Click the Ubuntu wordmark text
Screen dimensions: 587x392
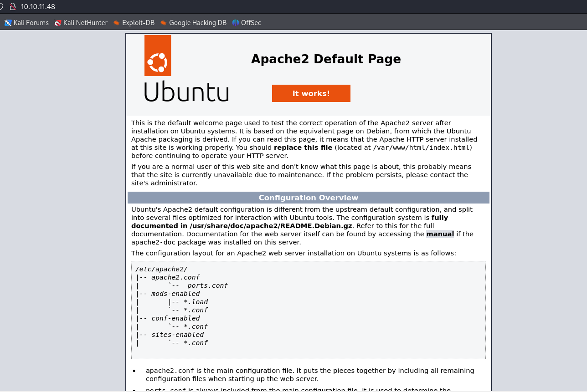(186, 92)
